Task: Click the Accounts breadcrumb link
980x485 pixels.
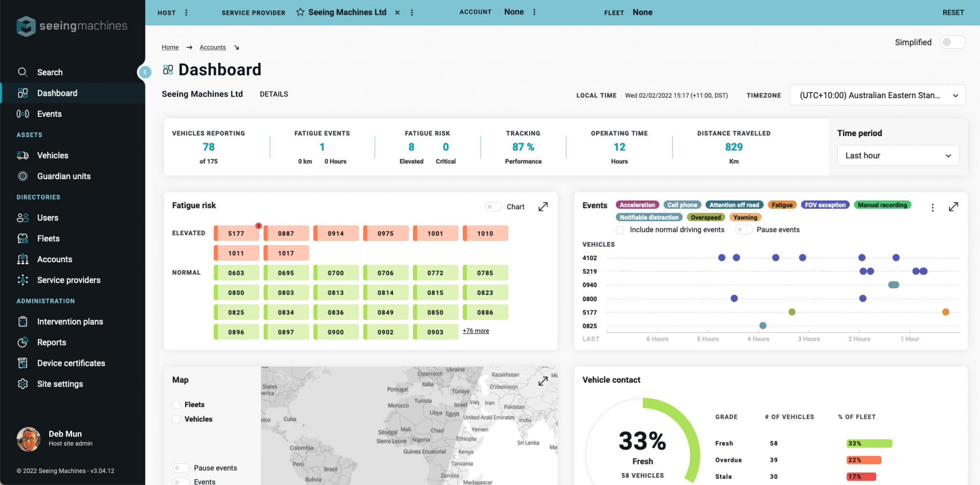Action: [x=212, y=47]
